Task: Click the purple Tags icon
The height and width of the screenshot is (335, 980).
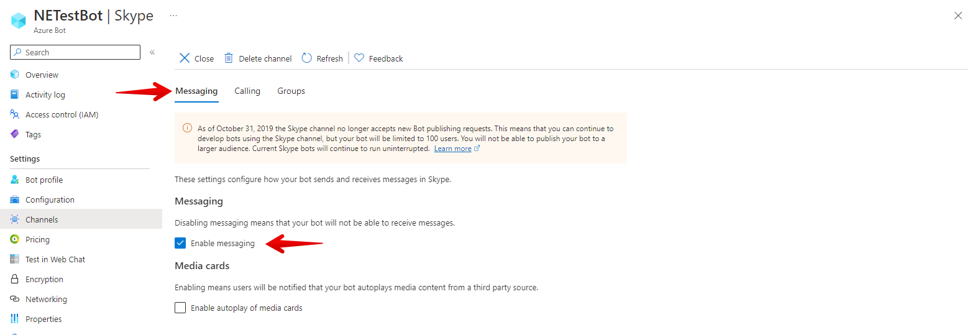Action: point(15,134)
